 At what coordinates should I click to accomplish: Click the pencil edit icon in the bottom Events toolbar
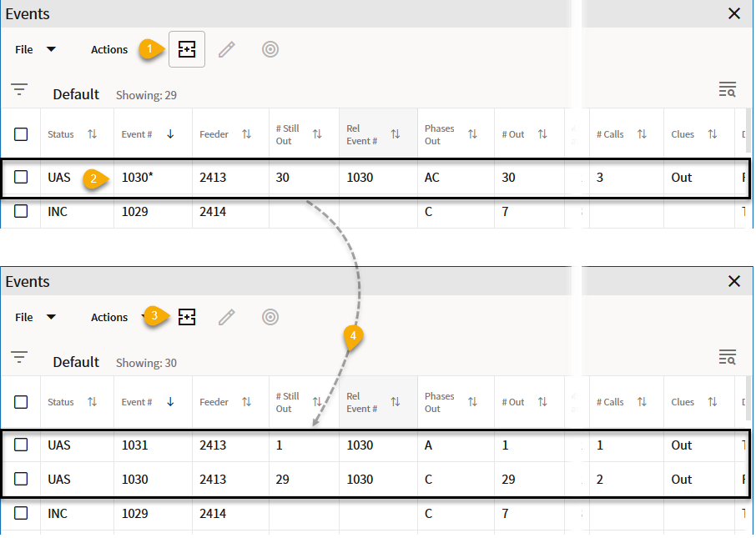227,317
